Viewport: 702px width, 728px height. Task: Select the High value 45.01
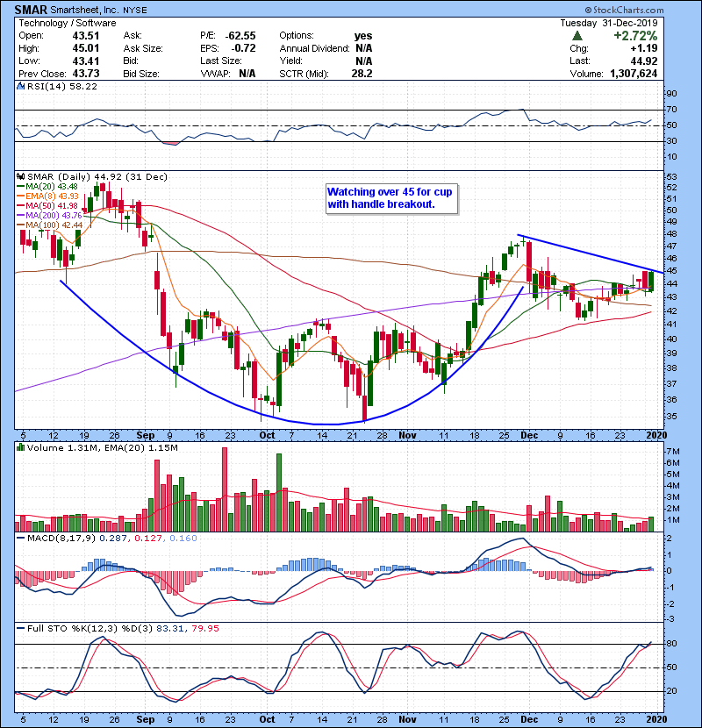pyautogui.click(x=86, y=48)
